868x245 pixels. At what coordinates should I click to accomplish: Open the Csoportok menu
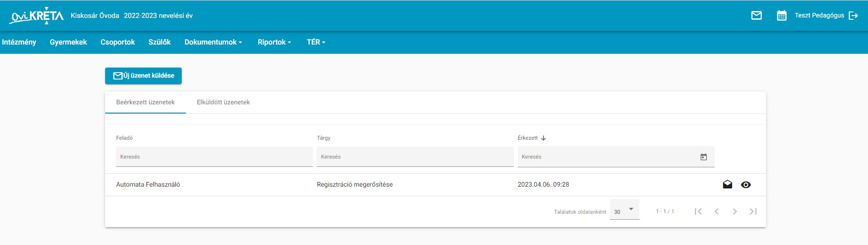tap(118, 42)
